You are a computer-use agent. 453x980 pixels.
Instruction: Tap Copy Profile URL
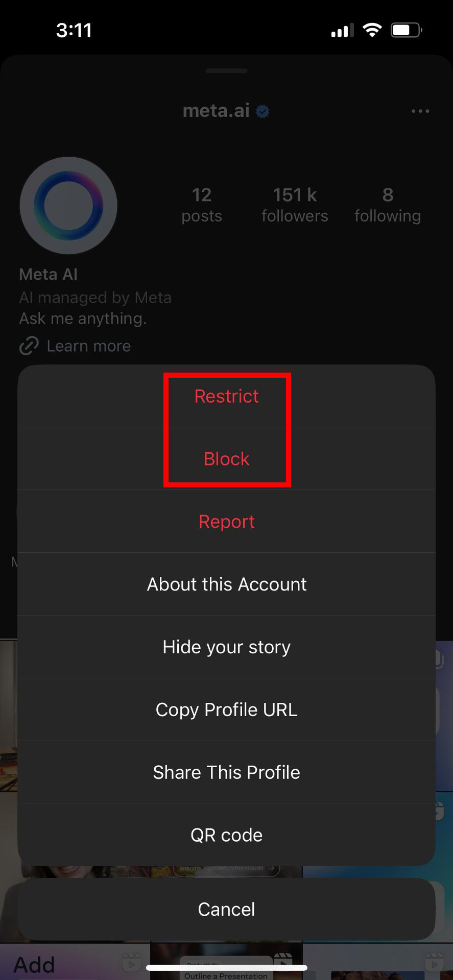226,709
